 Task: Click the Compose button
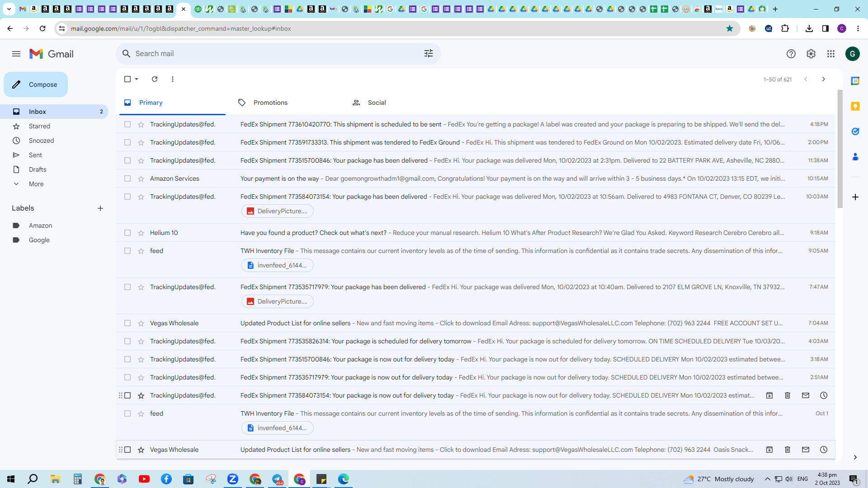(x=36, y=84)
